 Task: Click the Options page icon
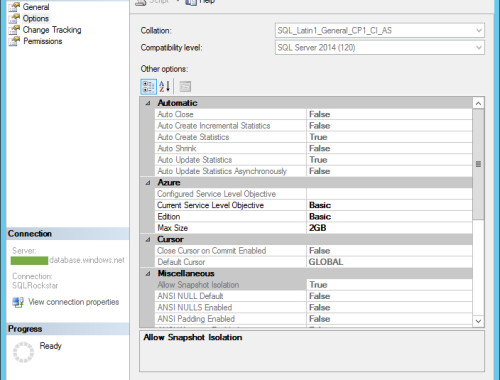pos(14,18)
